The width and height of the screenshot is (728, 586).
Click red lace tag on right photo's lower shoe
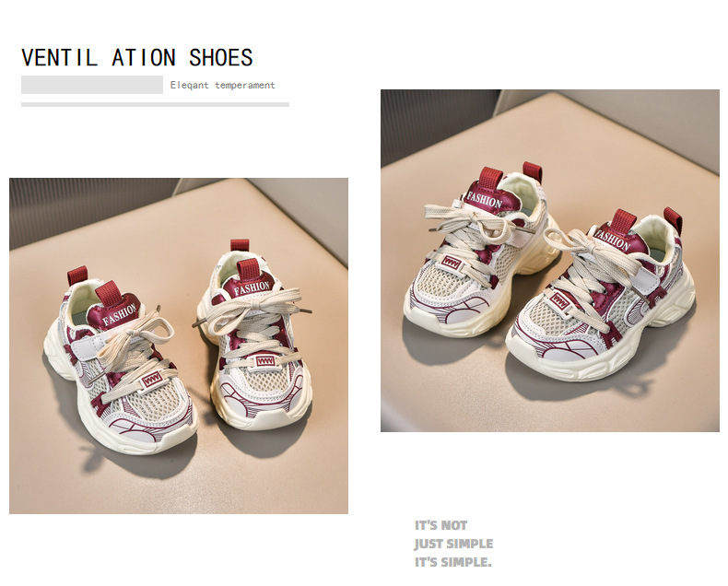pos(560,301)
